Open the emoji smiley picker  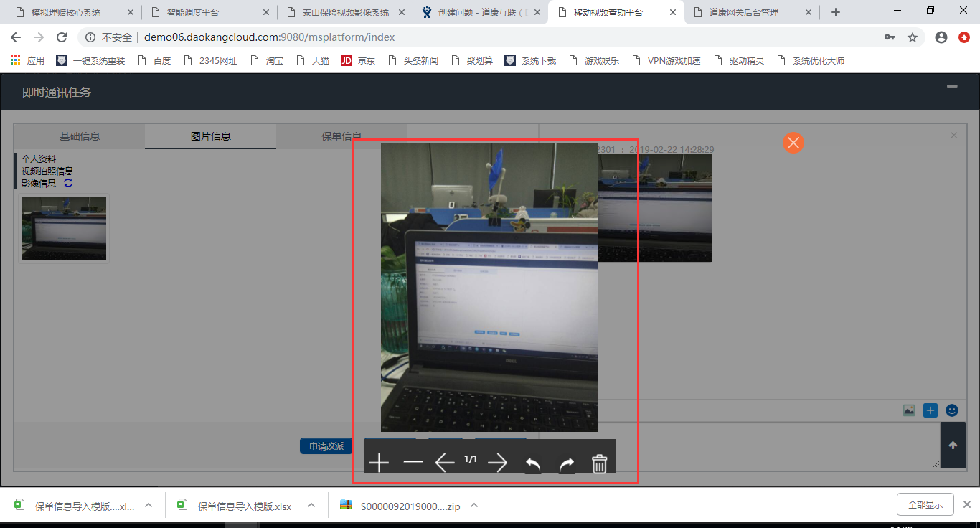(952, 410)
